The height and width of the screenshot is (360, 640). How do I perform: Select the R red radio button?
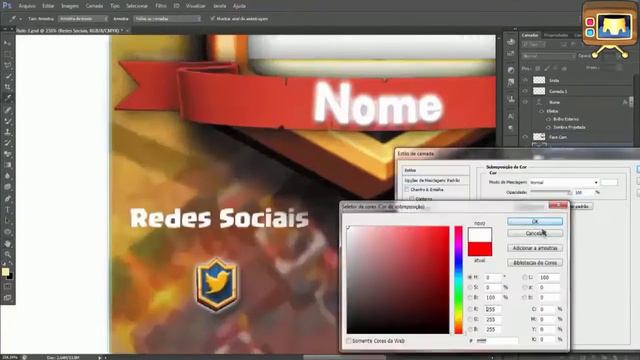470,309
